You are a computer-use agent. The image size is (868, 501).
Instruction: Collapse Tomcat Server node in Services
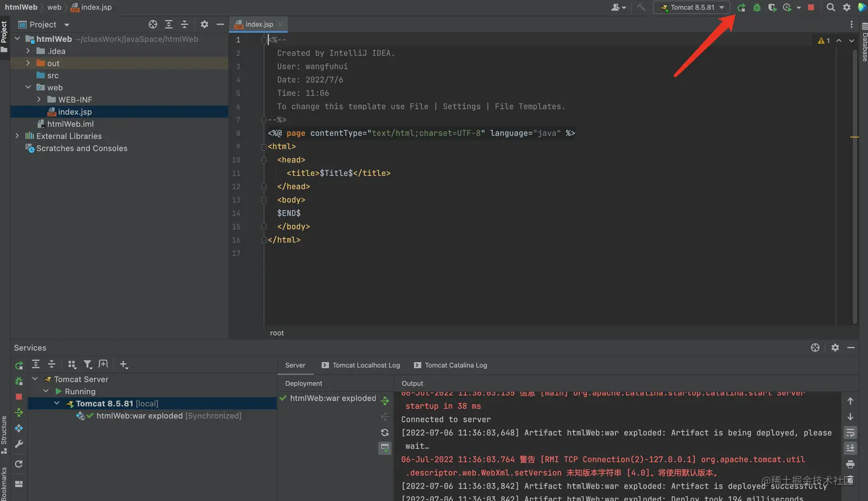click(35, 379)
